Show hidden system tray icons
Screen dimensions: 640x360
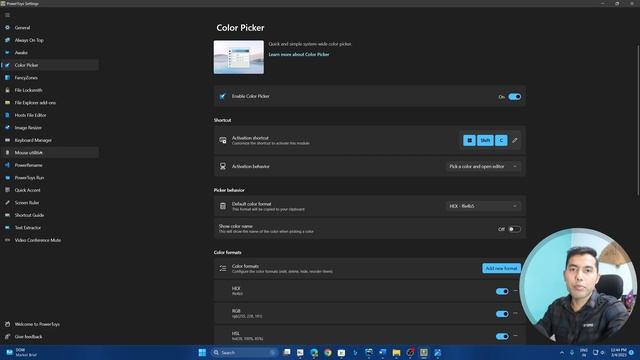(562, 353)
